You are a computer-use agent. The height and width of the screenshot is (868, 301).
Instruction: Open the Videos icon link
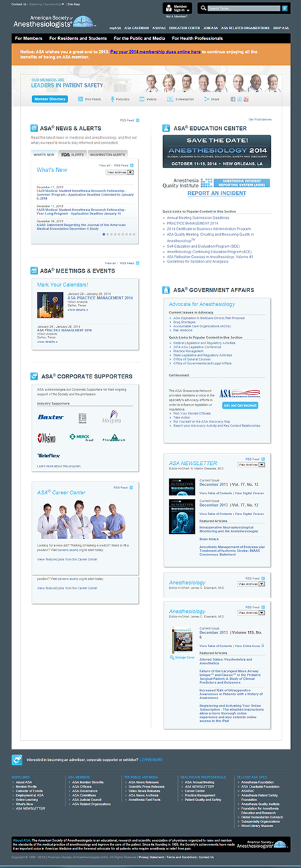tap(141, 99)
